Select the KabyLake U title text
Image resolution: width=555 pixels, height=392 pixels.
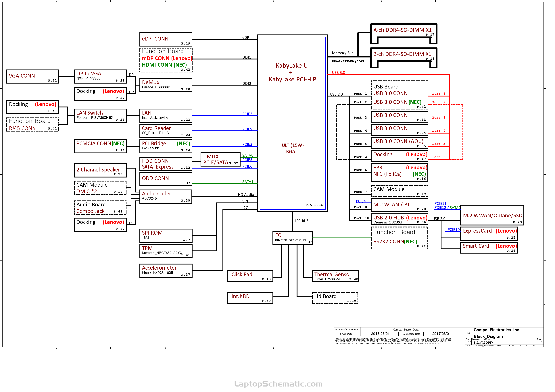(292, 66)
